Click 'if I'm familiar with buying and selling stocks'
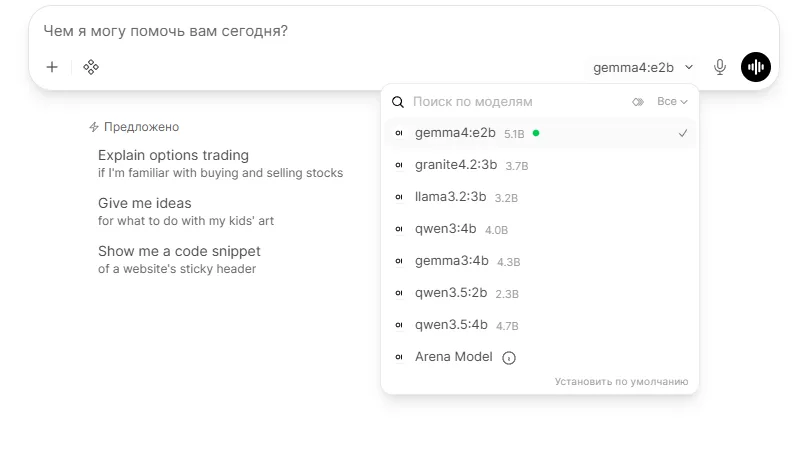This screenshot has height=470, width=800. pos(220,173)
